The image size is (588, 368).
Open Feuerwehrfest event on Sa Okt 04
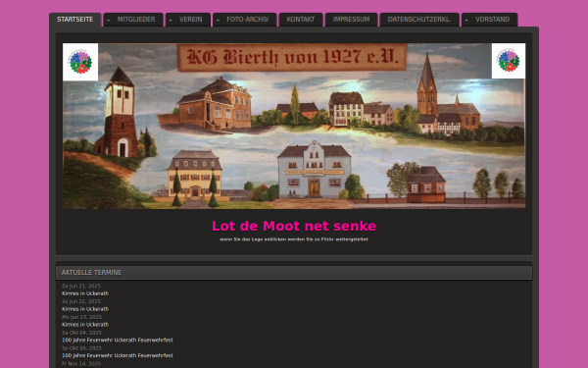(x=118, y=341)
